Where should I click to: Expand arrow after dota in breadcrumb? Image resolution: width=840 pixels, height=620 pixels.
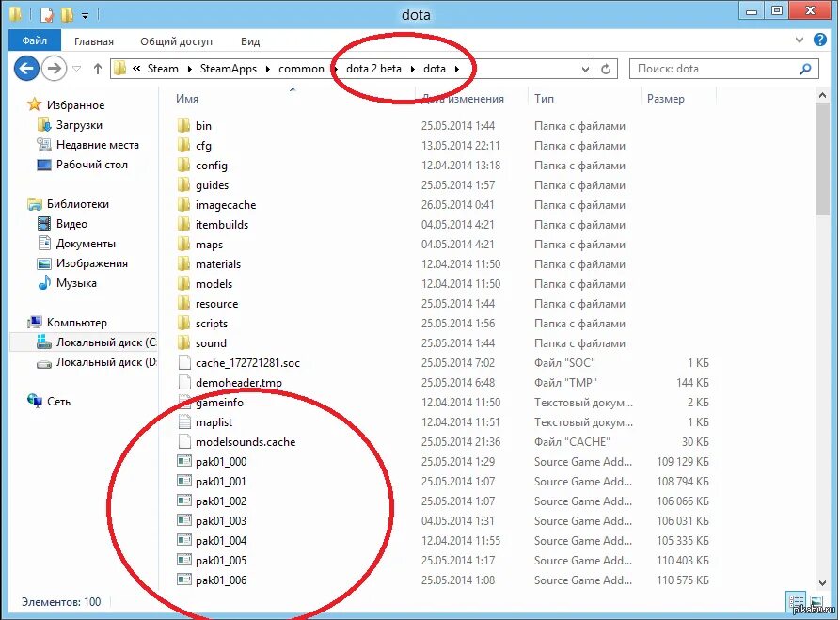pos(457,69)
